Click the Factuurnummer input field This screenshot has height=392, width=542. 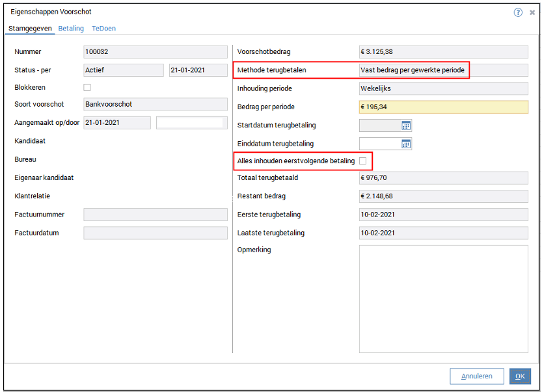click(x=156, y=215)
